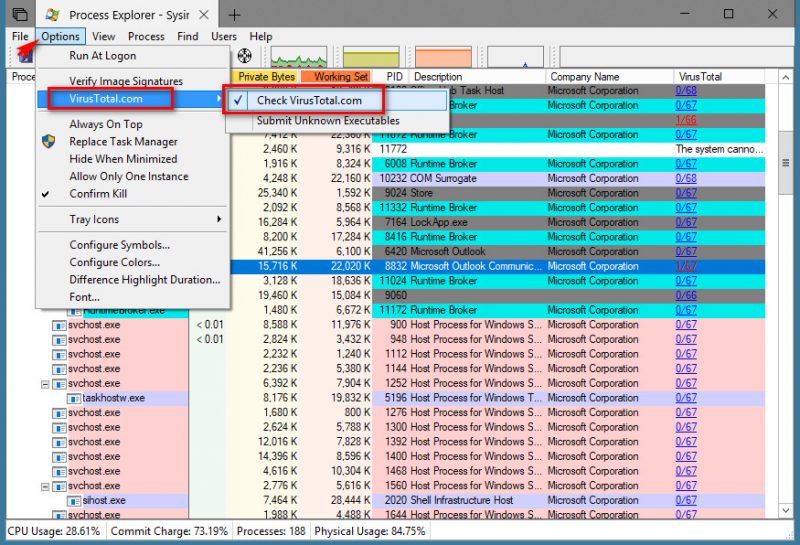Open the Process menu

(146, 36)
